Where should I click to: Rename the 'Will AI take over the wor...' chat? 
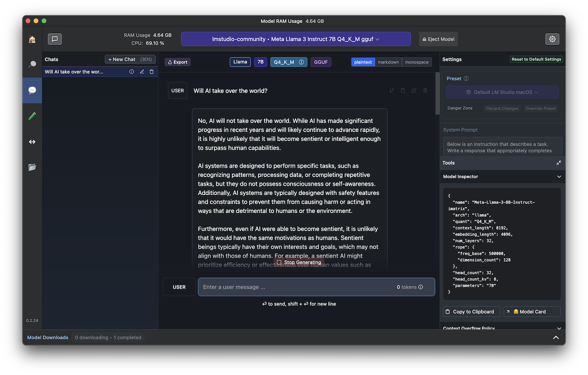142,72
